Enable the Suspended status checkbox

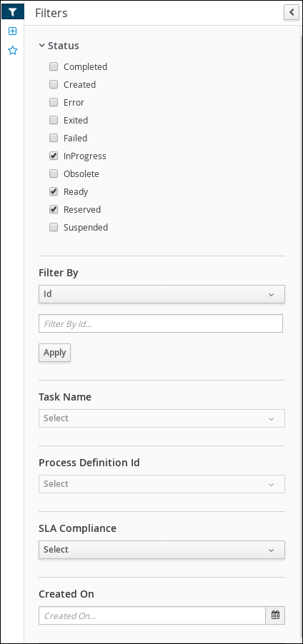[54, 227]
